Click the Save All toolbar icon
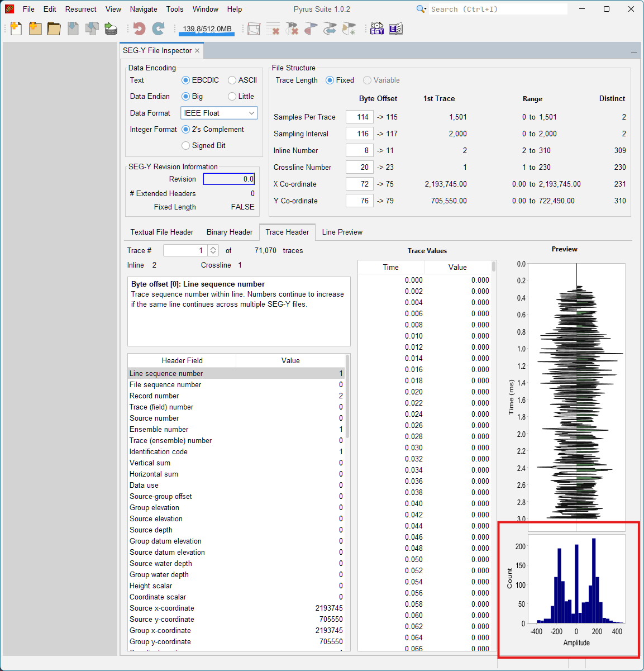Image resolution: width=644 pixels, height=671 pixels. click(x=92, y=28)
